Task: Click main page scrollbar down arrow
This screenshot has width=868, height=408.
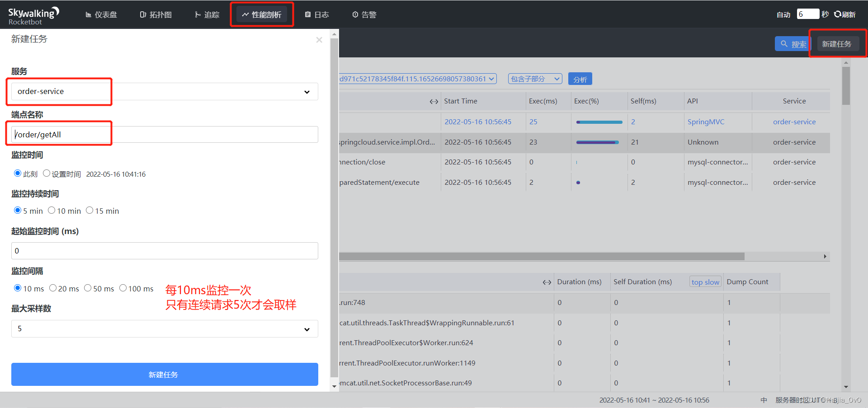Action: (846, 387)
